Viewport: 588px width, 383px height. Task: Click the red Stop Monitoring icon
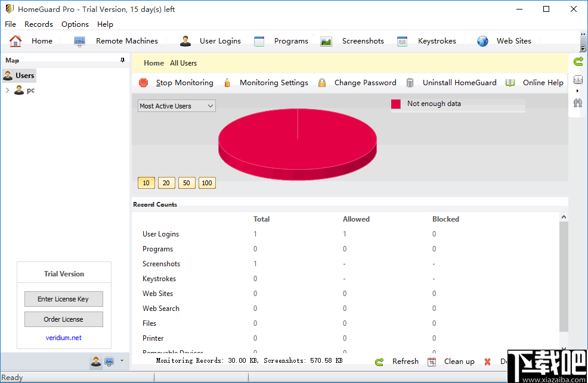(x=143, y=83)
